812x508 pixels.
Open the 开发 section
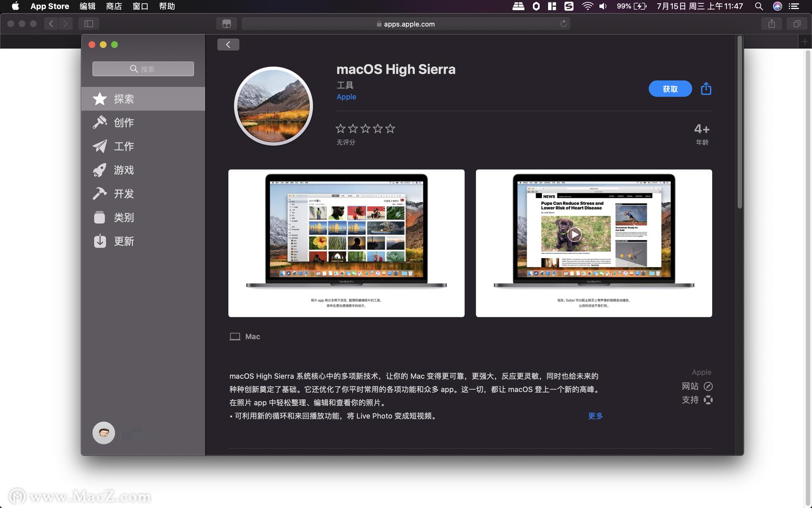tap(124, 193)
